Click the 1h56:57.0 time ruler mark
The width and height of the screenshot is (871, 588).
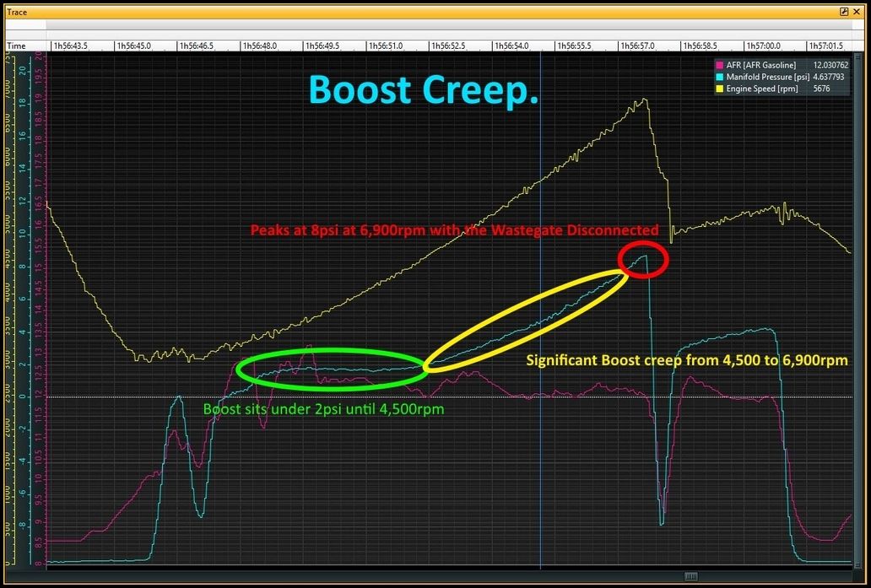[x=639, y=46]
